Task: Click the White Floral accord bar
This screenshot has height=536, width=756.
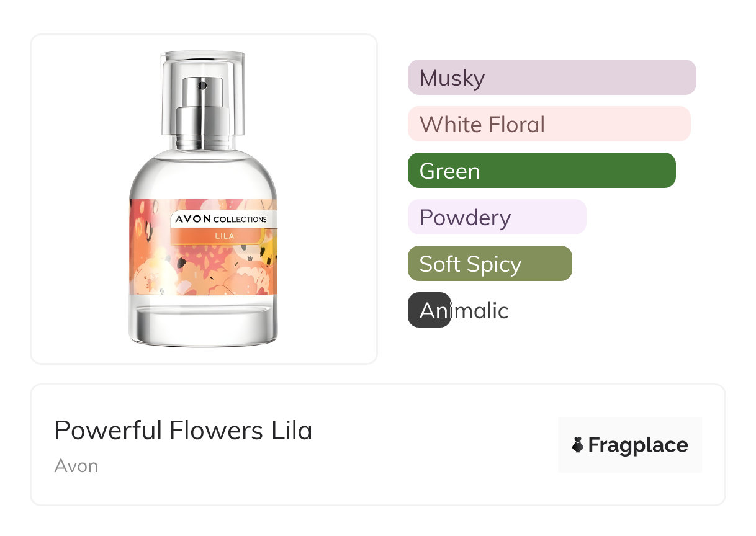Action: tap(549, 124)
